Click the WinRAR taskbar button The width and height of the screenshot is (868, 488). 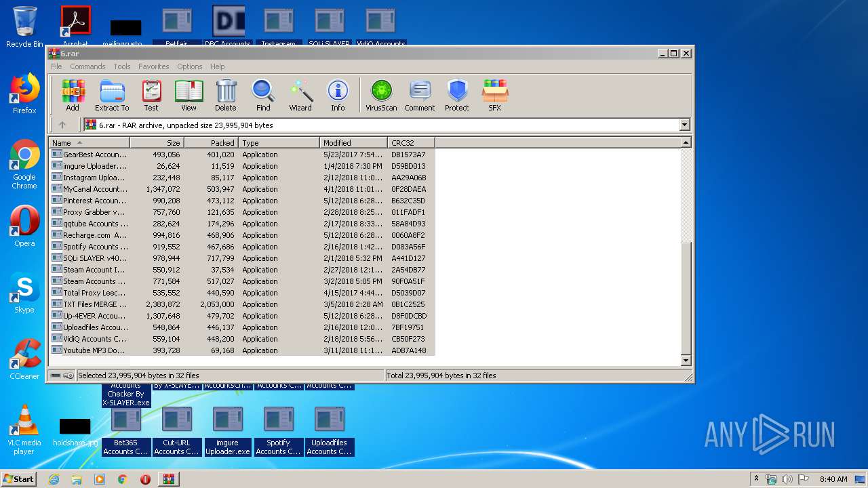pyautogui.click(x=168, y=479)
